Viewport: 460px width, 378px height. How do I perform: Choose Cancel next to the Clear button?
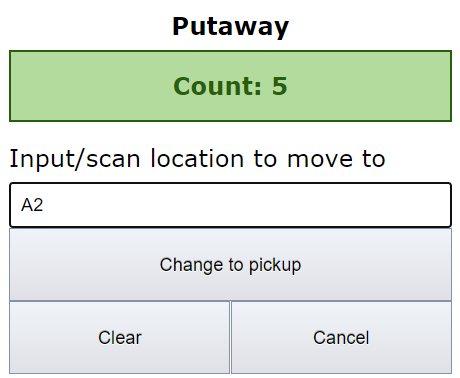click(341, 337)
